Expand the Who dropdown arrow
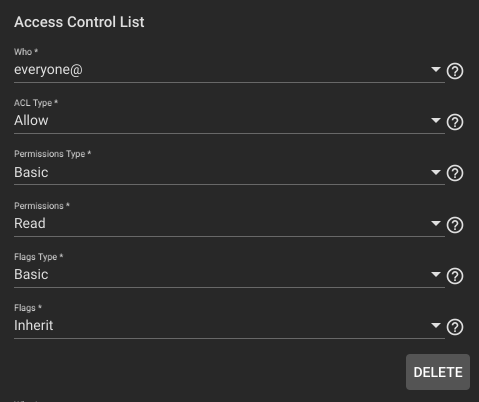Viewport: 479px width, 402px height. click(x=436, y=69)
